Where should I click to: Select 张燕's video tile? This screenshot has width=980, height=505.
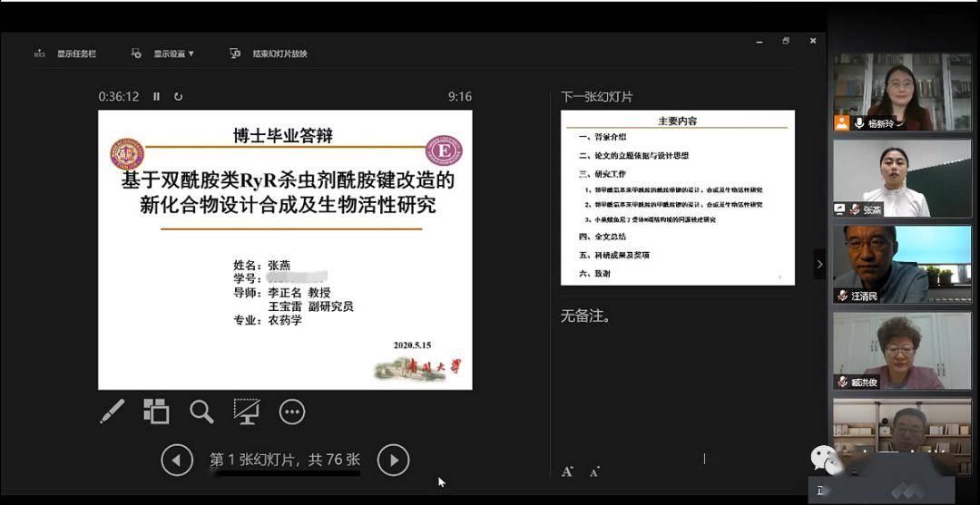point(902,178)
